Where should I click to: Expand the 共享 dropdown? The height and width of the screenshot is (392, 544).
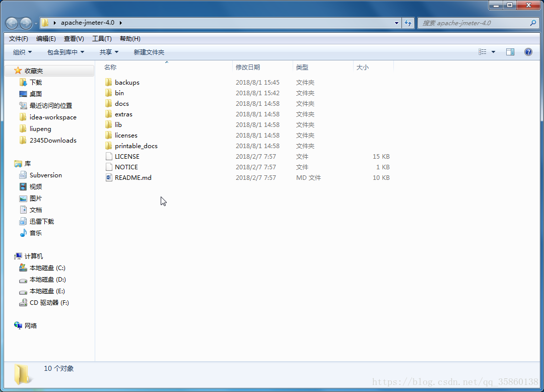coord(109,52)
